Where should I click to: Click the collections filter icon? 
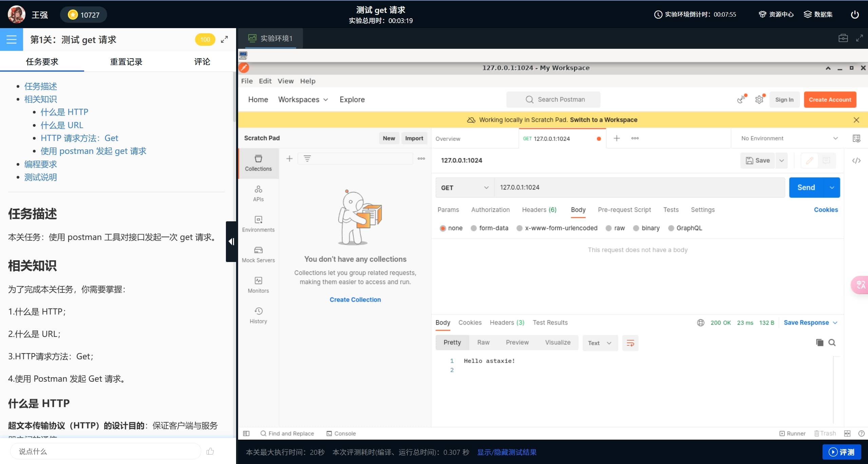[307, 158]
